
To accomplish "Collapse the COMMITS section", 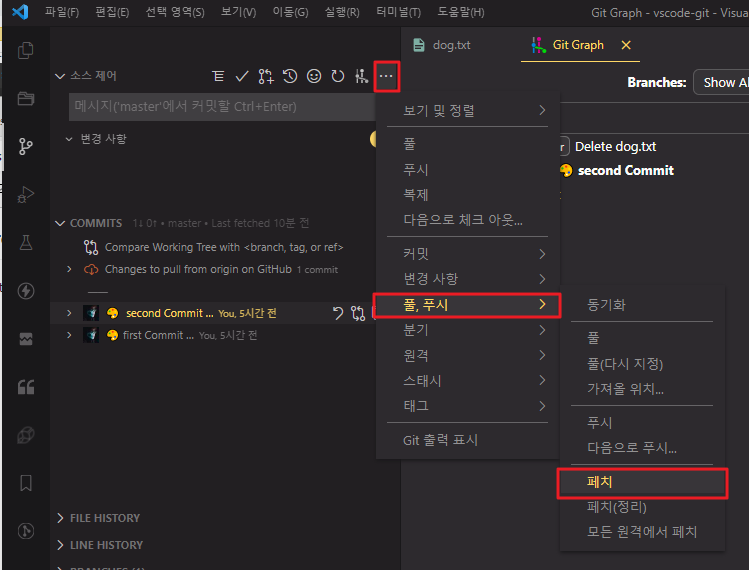I will click(x=60, y=223).
